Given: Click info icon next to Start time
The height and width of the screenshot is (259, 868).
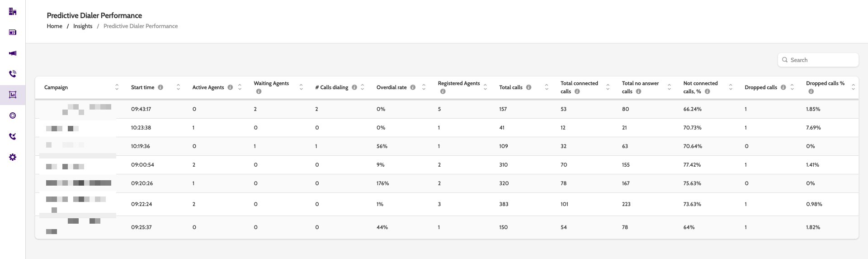Looking at the screenshot, I should (160, 87).
